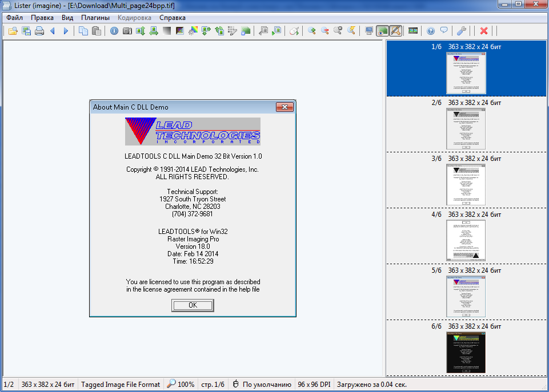Go to next file with blue right arrow

point(66,31)
